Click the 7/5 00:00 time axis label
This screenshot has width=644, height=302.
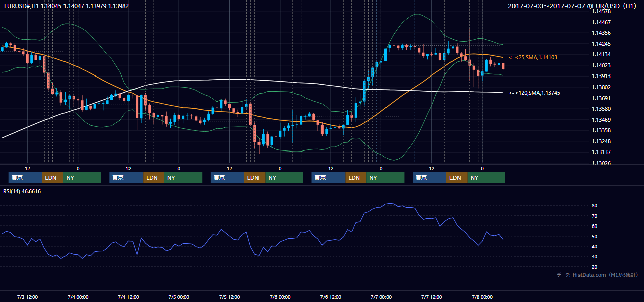click(x=179, y=297)
